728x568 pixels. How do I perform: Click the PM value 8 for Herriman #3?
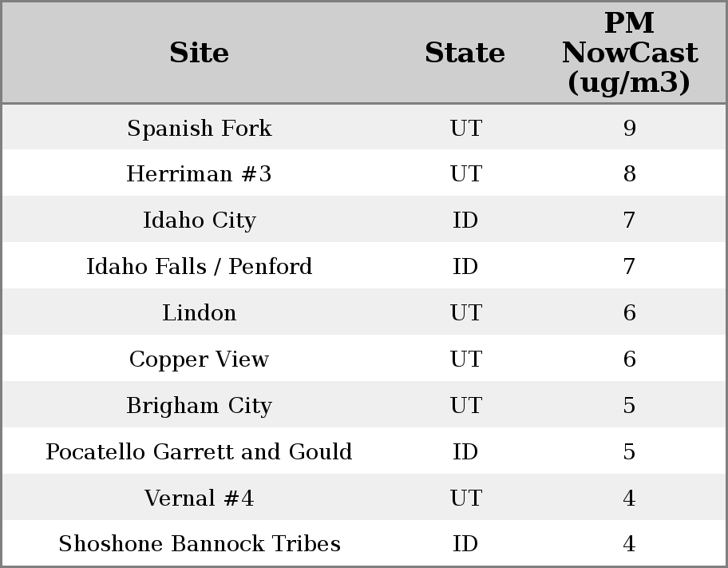point(629,174)
